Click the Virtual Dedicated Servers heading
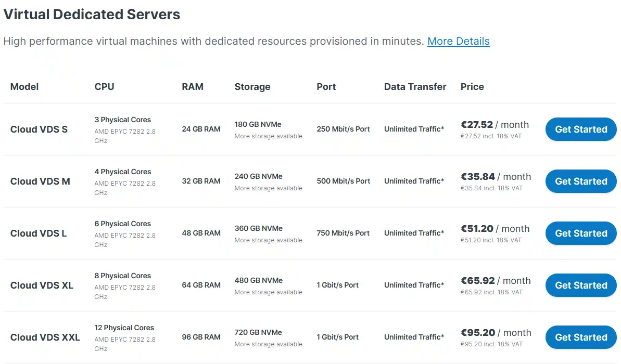Screen dimensions: 621x364 pyautogui.click(x=92, y=14)
